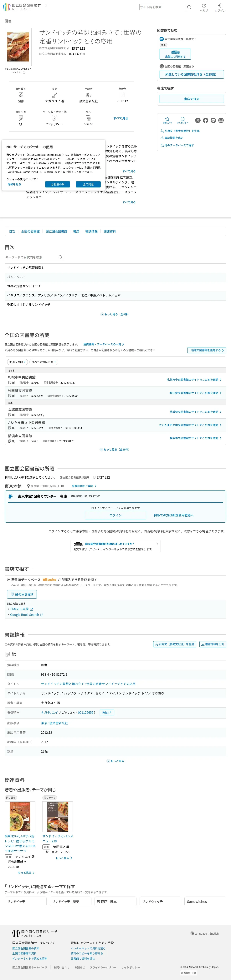Click Language globe icon in footer
Viewport: 231px width, 980px height.
point(192,933)
